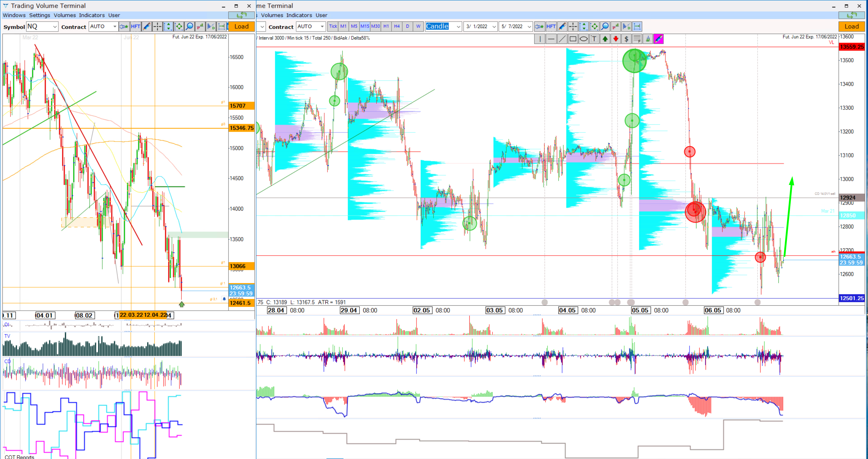Click the orange Load button in the left terminal
This screenshot has width=868, height=459.
tap(242, 26)
